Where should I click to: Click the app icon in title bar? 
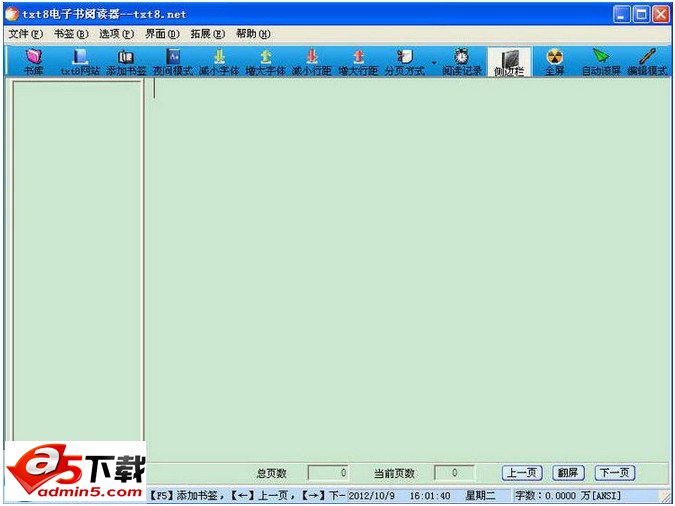pyautogui.click(x=12, y=14)
